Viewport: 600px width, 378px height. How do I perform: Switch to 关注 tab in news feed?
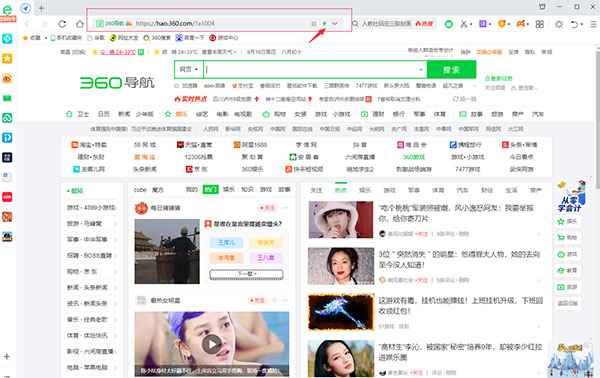coord(316,190)
